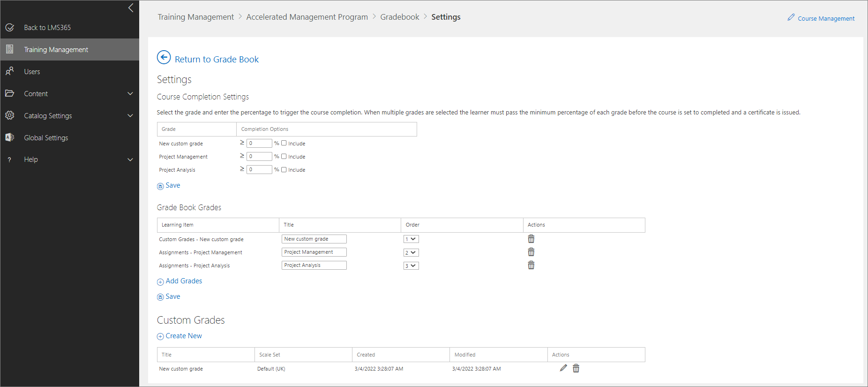Tick Include checkbox for Project Management
Screen dimensions: 868x387
tap(284, 156)
